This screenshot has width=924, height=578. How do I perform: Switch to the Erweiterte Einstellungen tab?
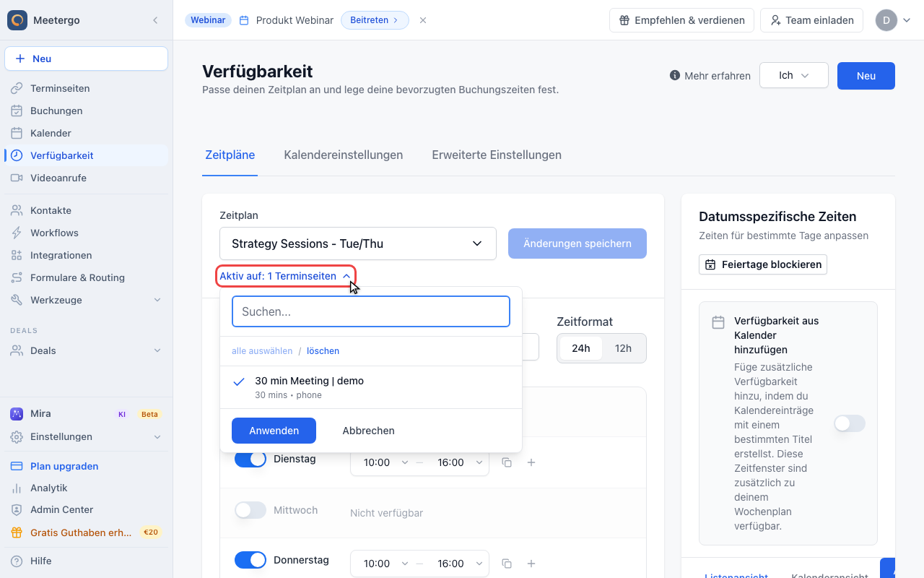[x=497, y=155]
